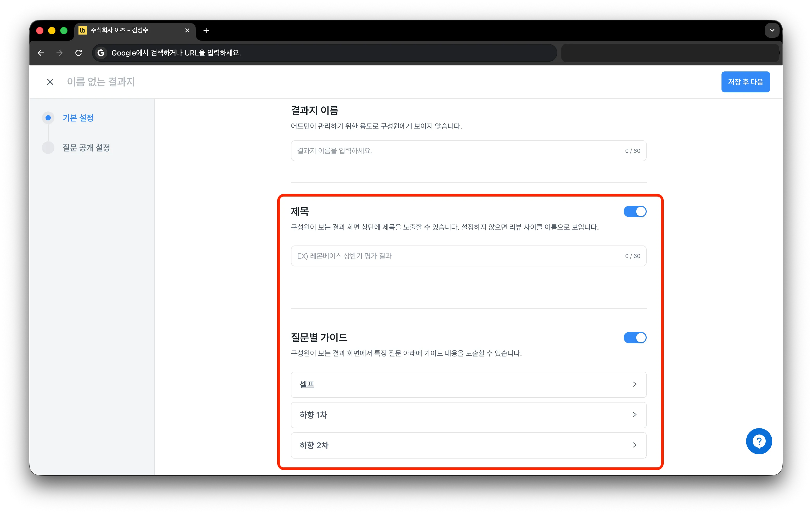Close the 주식회사 이즈 browser tab
Image resolution: width=812 pixels, height=514 pixels.
187,30
